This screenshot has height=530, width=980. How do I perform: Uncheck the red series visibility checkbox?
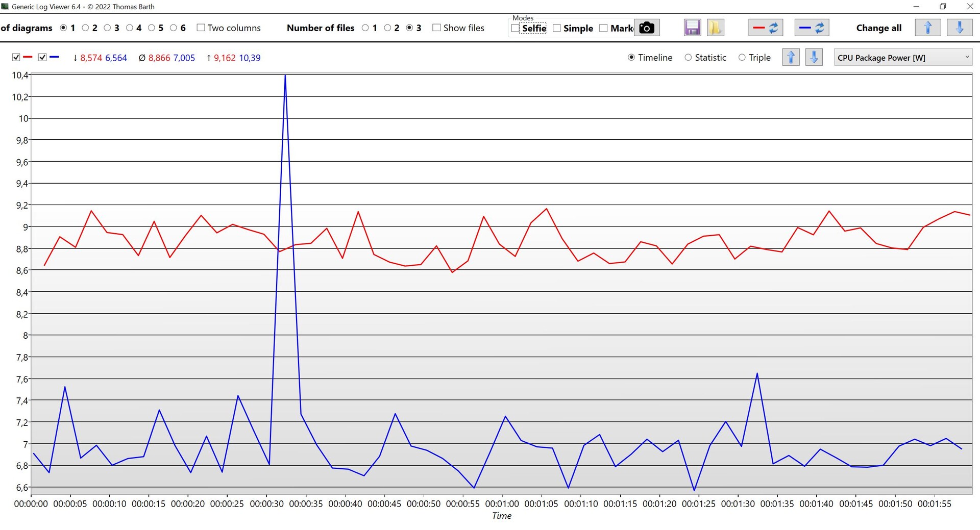[x=16, y=58]
